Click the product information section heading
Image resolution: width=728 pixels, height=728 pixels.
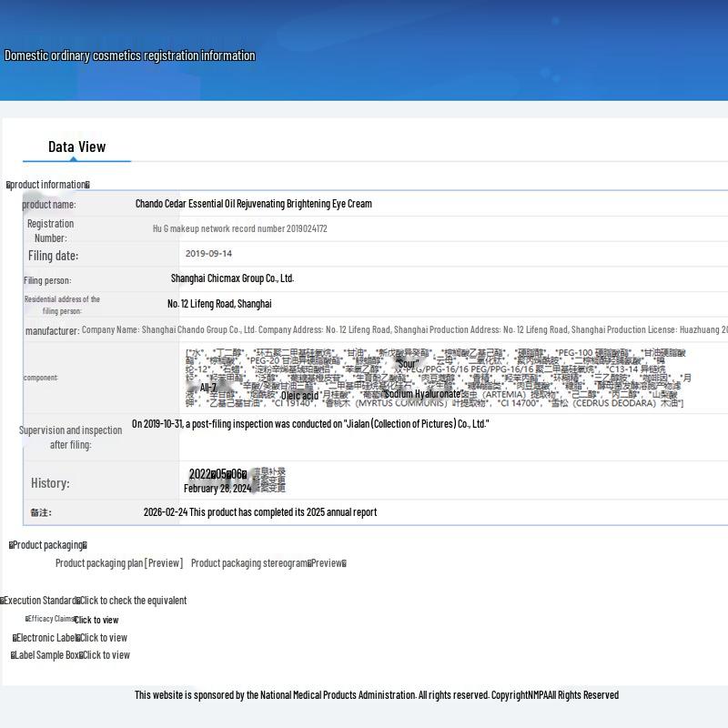pyautogui.click(x=48, y=185)
